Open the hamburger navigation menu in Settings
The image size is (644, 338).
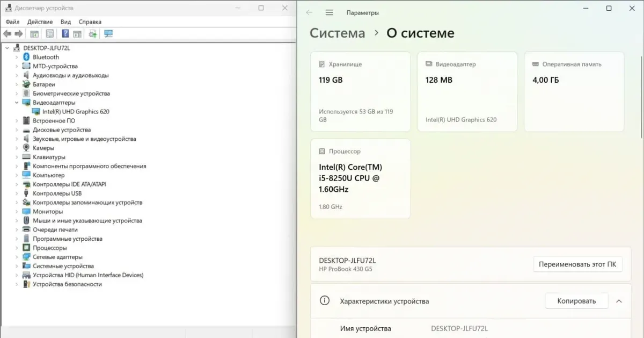click(330, 12)
